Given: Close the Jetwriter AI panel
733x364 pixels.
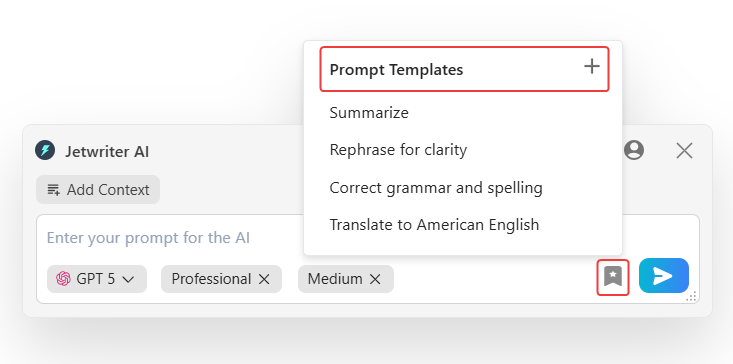Looking at the screenshot, I should tap(684, 151).
